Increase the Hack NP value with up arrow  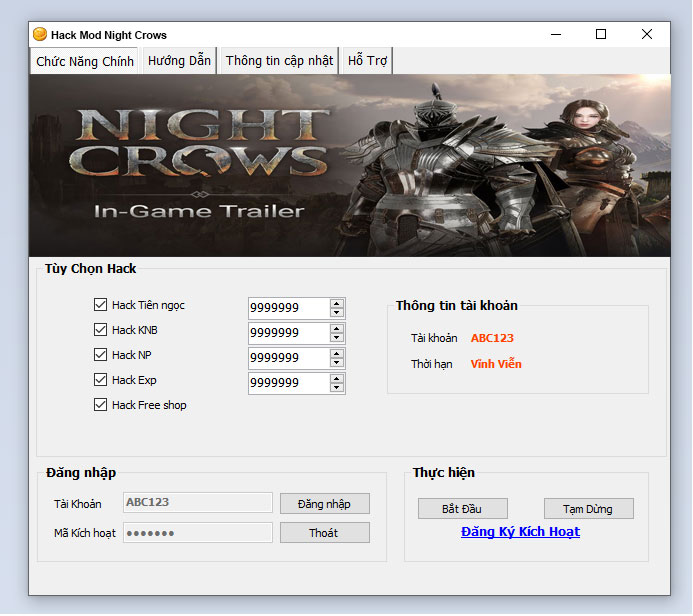(x=337, y=354)
